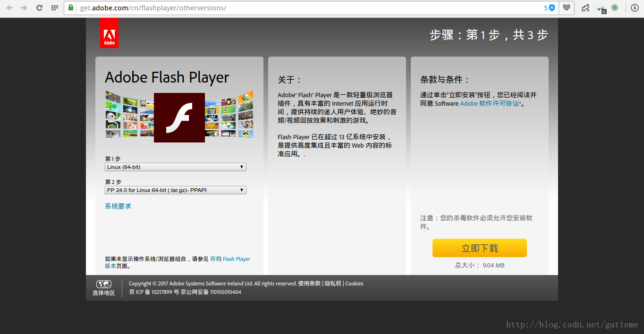Image resolution: width=644 pixels, height=334 pixels.
Task: Open the blue ad blocker shield
Action: click(551, 8)
